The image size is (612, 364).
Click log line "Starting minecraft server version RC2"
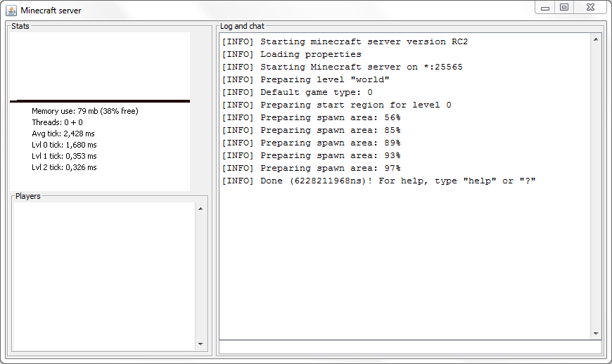tap(345, 41)
